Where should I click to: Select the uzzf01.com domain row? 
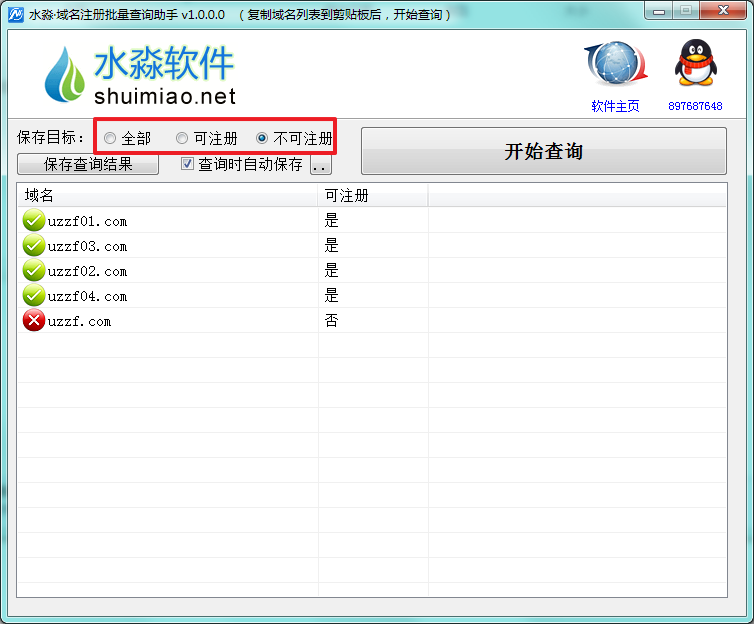pos(372,221)
